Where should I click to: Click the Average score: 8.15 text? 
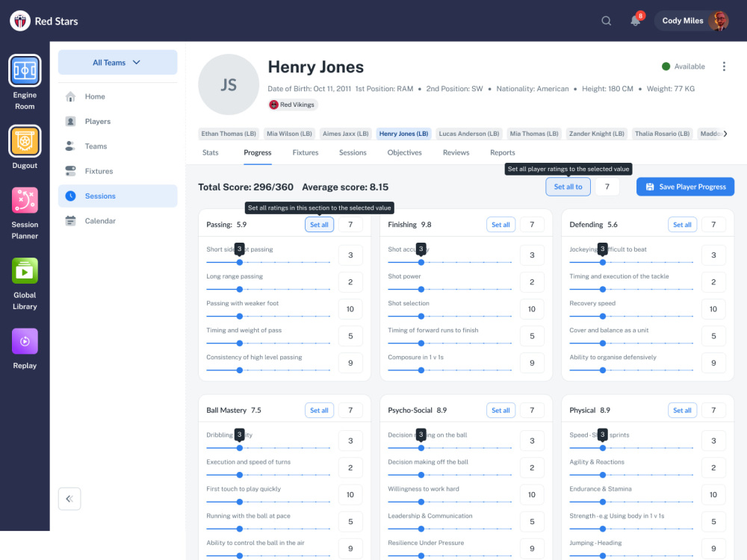(345, 187)
